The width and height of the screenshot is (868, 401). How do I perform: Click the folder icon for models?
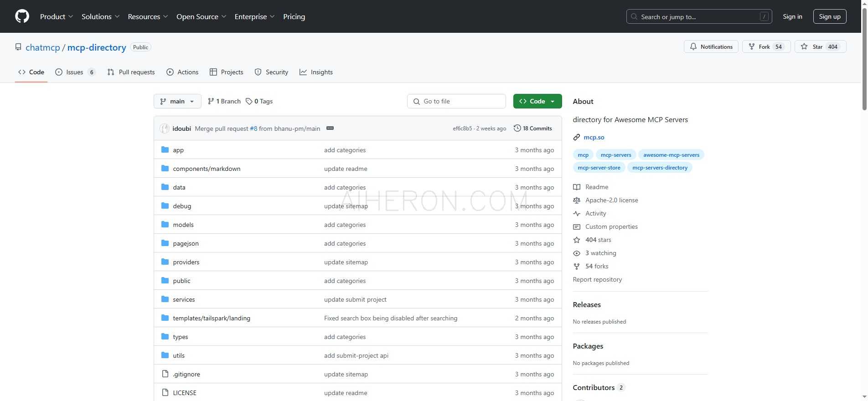pyautogui.click(x=165, y=224)
